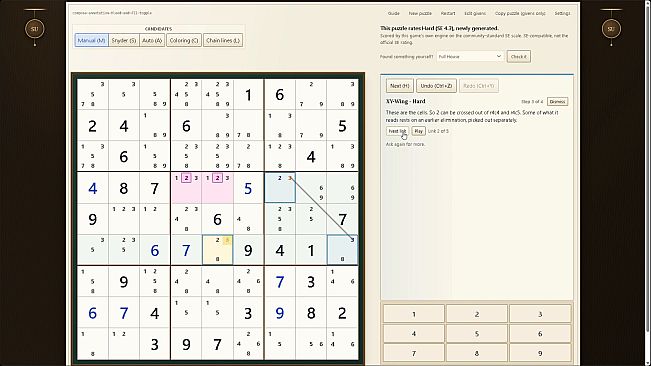Enable the Coloring (C) mode
Viewport: 651px width, 366px height.
coord(184,40)
